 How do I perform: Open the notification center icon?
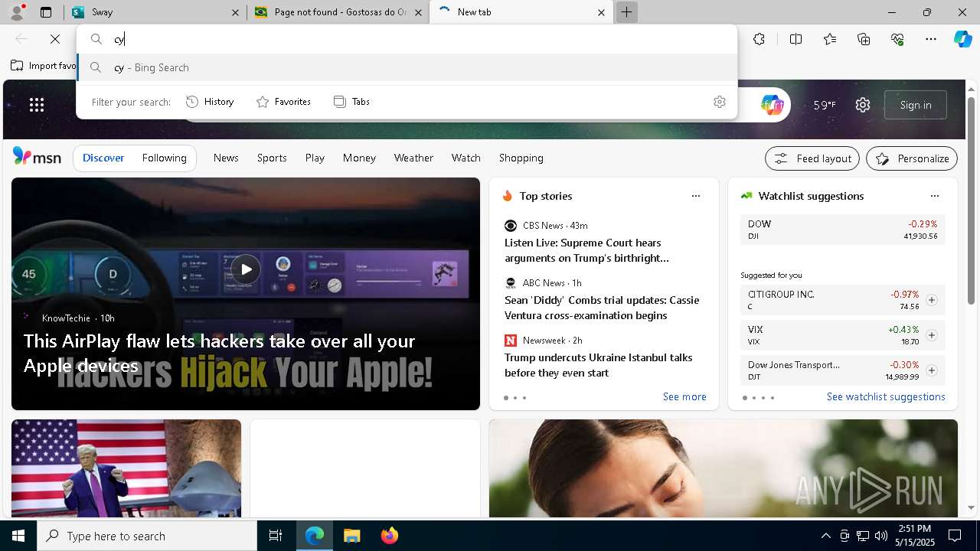click(955, 536)
